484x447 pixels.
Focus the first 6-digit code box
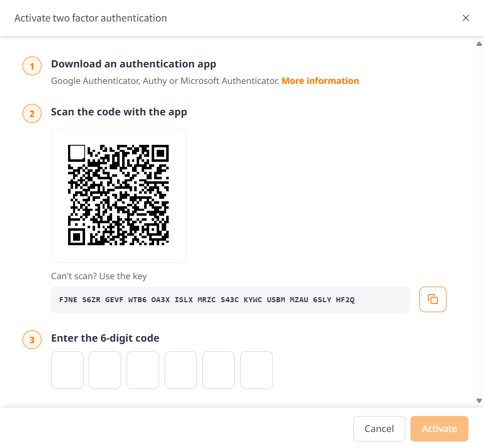pyautogui.click(x=67, y=370)
